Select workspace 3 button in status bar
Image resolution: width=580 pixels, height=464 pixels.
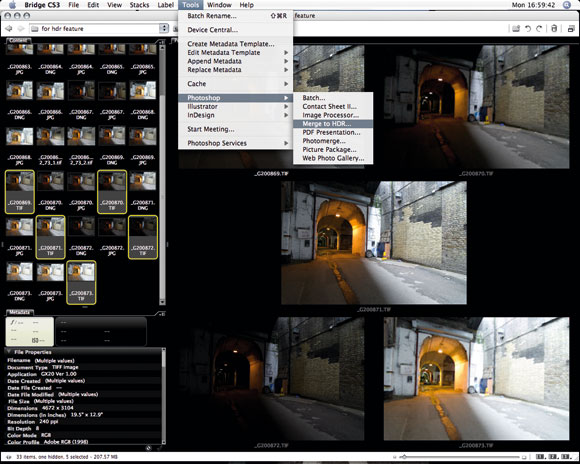[566, 457]
